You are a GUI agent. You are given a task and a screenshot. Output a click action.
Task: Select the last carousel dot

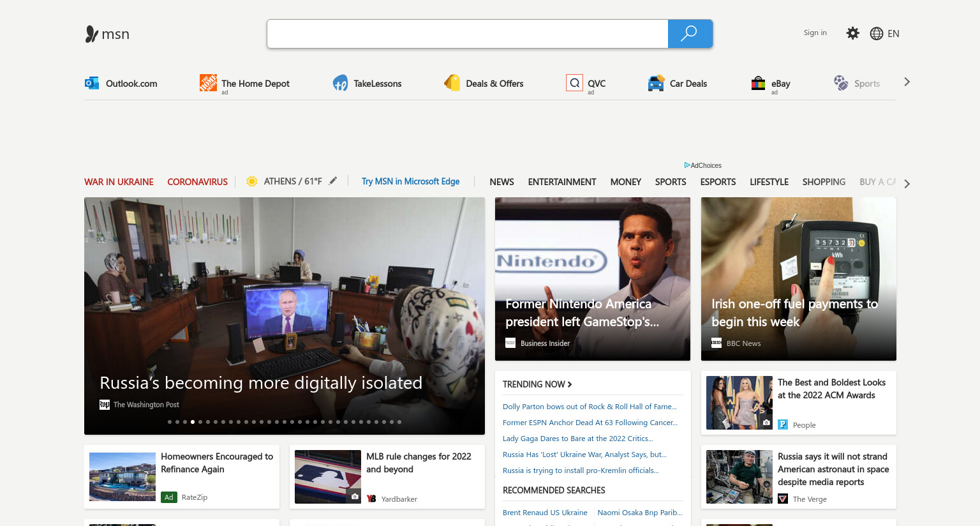pos(399,422)
